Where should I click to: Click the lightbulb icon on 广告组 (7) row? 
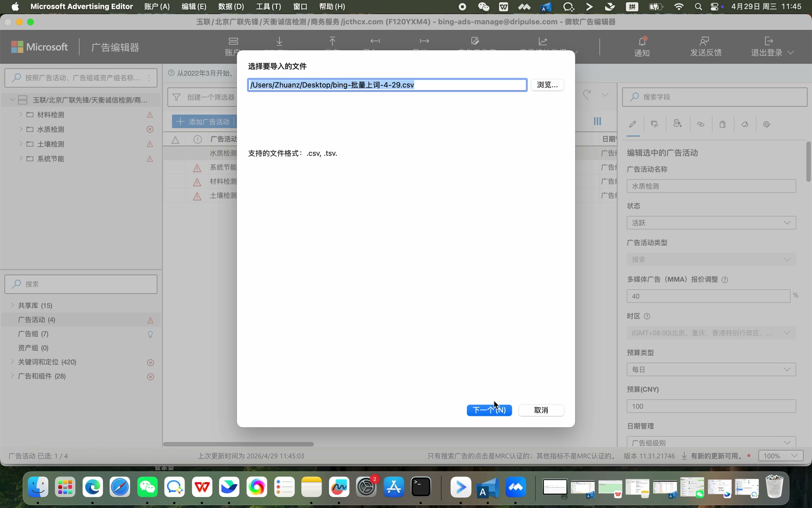tap(150, 334)
